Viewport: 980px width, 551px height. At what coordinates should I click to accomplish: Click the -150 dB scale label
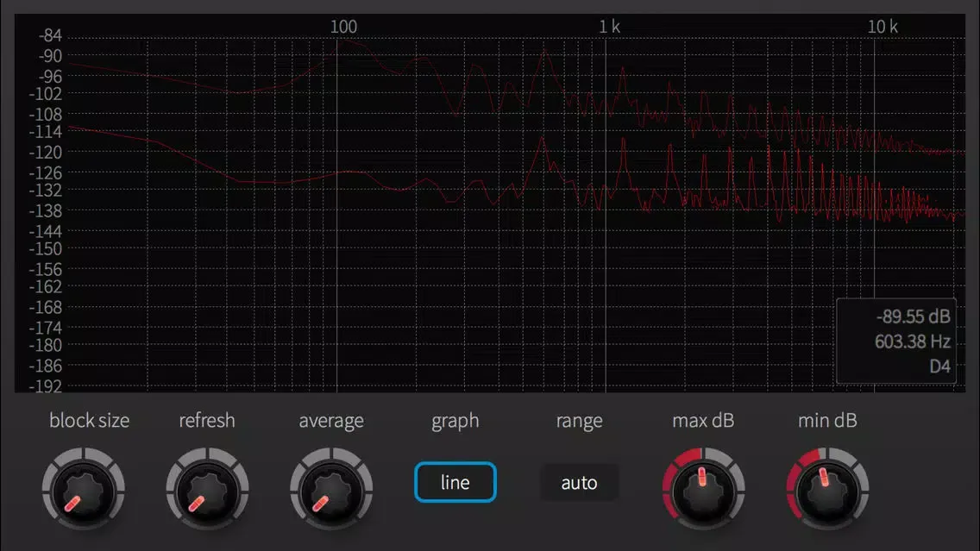pyautogui.click(x=46, y=248)
